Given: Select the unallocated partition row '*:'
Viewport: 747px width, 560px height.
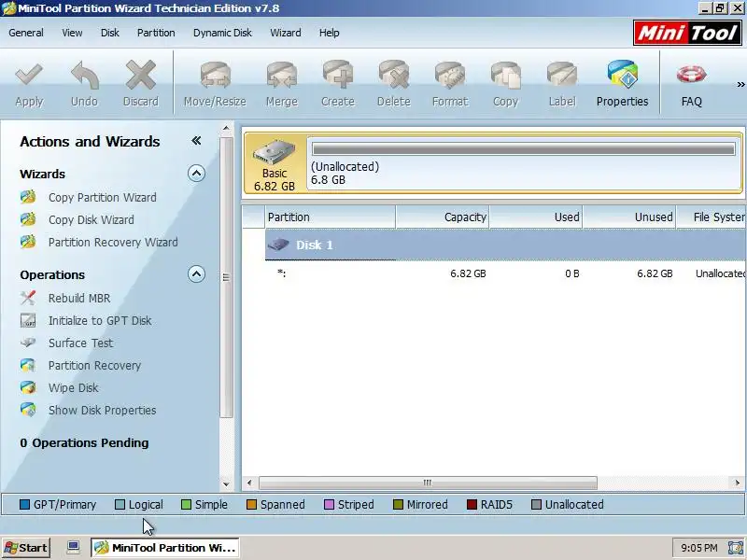Looking at the screenshot, I should 506,273.
